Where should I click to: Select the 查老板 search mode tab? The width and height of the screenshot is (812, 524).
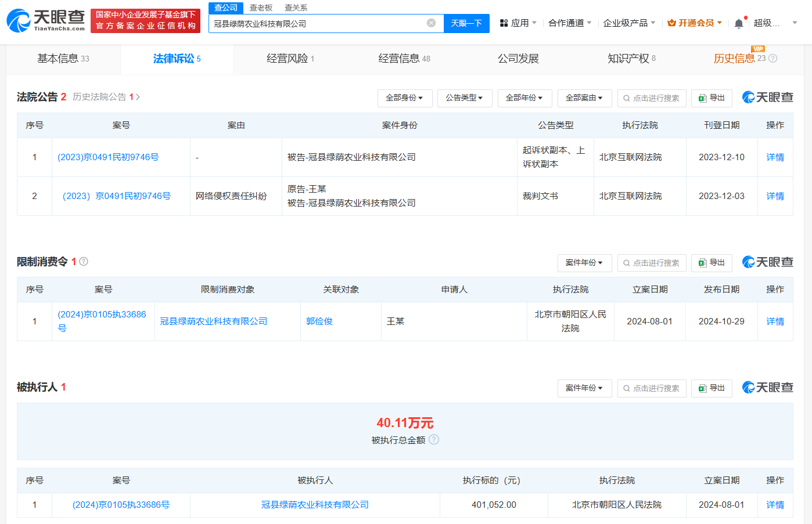coord(261,8)
